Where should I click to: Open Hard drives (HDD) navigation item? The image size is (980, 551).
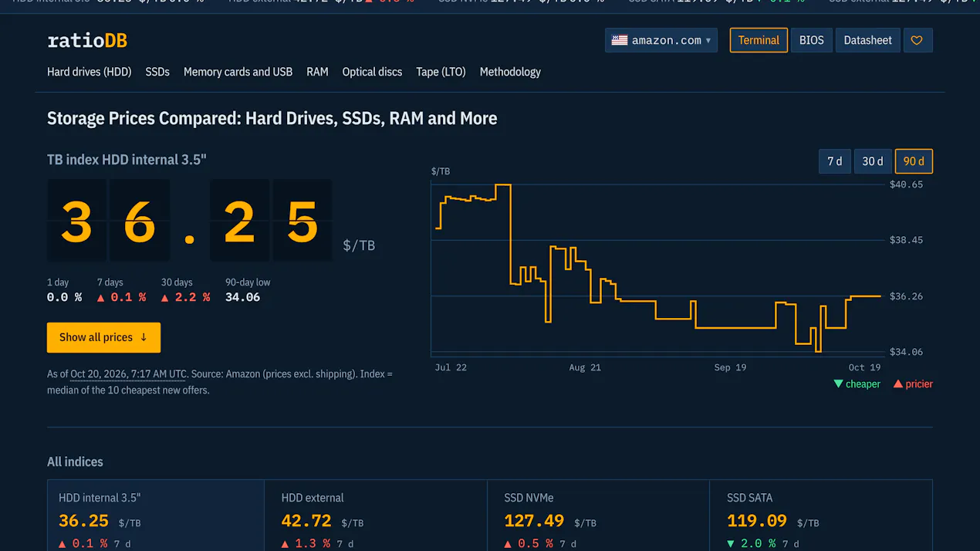[90, 72]
